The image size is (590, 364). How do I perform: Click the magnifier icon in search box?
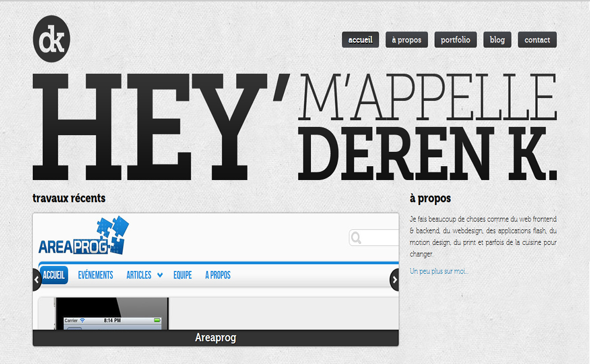(x=356, y=238)
